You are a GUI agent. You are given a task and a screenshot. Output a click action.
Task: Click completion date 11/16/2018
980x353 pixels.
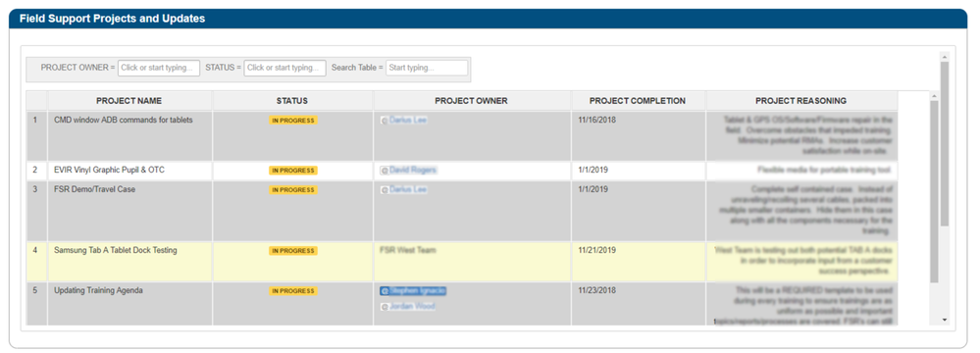tap(596, 120)
